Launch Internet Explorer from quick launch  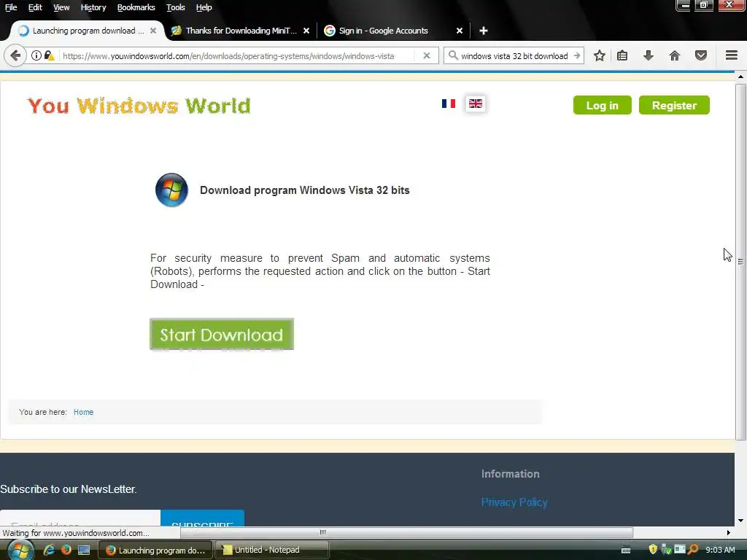pos(49,550)
